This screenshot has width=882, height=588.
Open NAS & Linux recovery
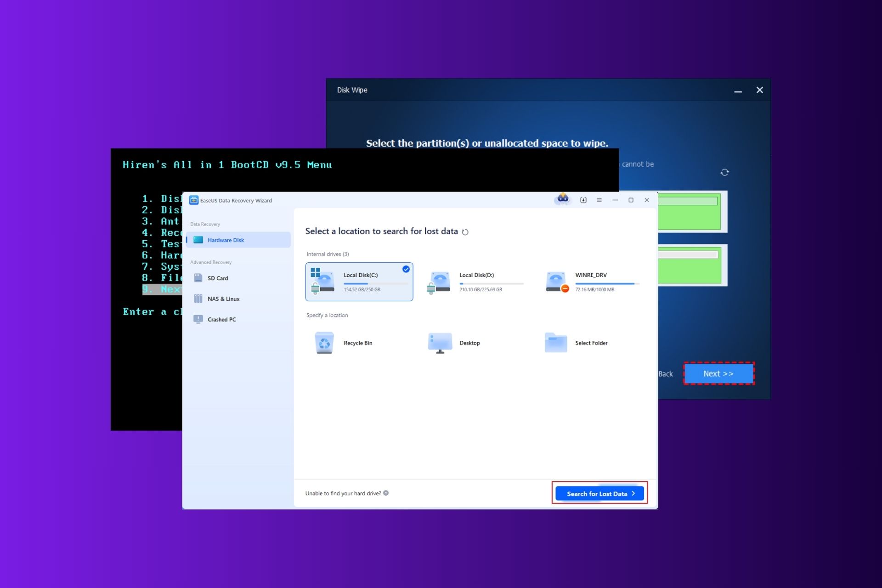223,299
